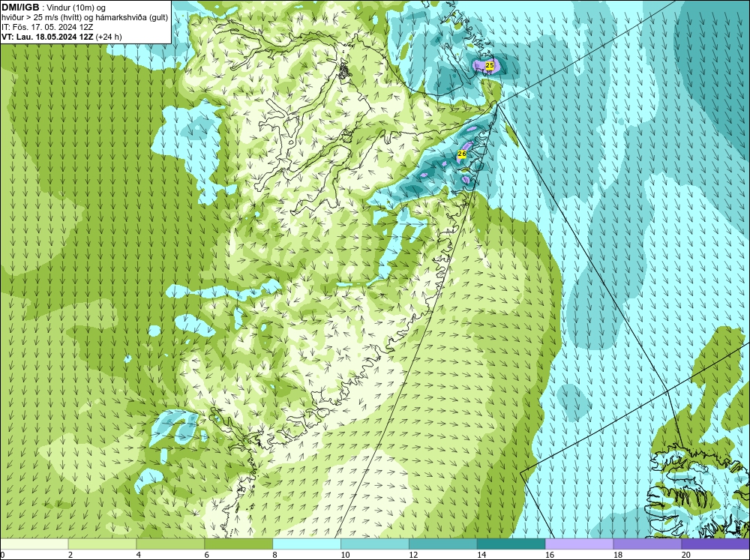750x560 pixels.
Task: Click the yellow gust marker labeled 26
Action: click(x=461, y=154)
